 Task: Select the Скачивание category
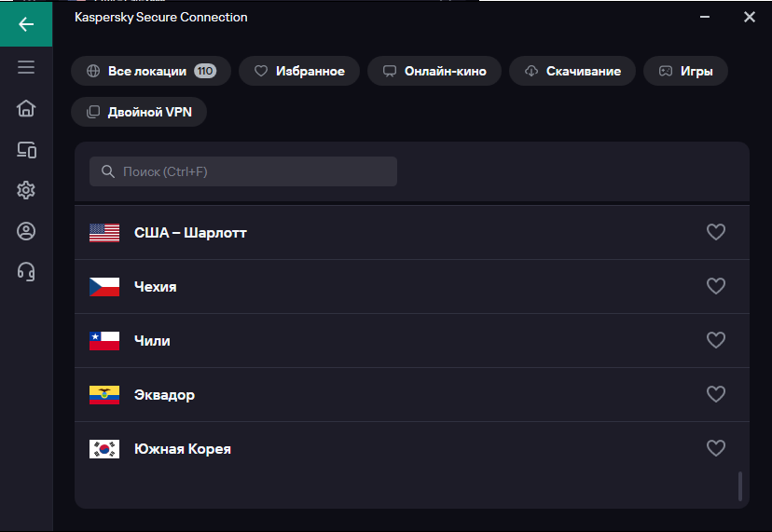(x=572, y=71)
